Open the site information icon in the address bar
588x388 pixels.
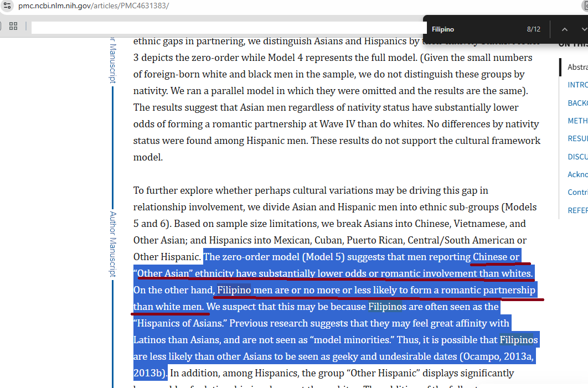[x=7, y=6]
